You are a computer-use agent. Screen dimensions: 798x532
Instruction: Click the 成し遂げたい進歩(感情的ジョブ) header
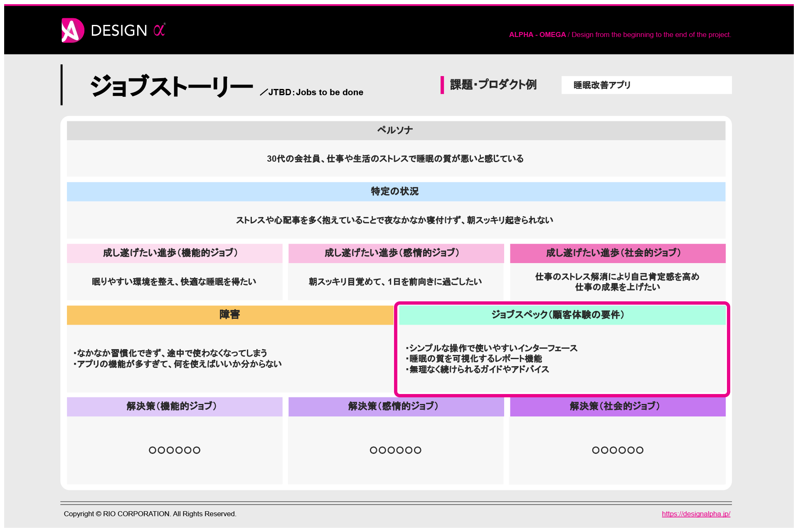coord(396,253)
